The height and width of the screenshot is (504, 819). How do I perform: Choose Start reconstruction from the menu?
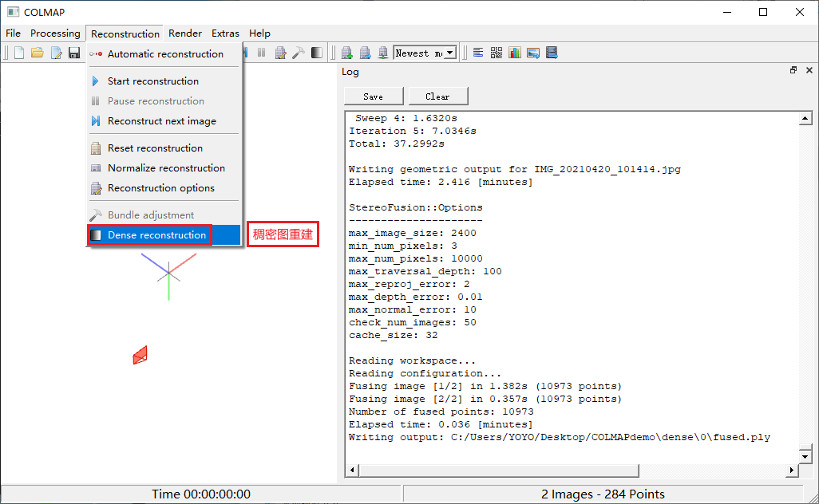[x=152, y=81]
